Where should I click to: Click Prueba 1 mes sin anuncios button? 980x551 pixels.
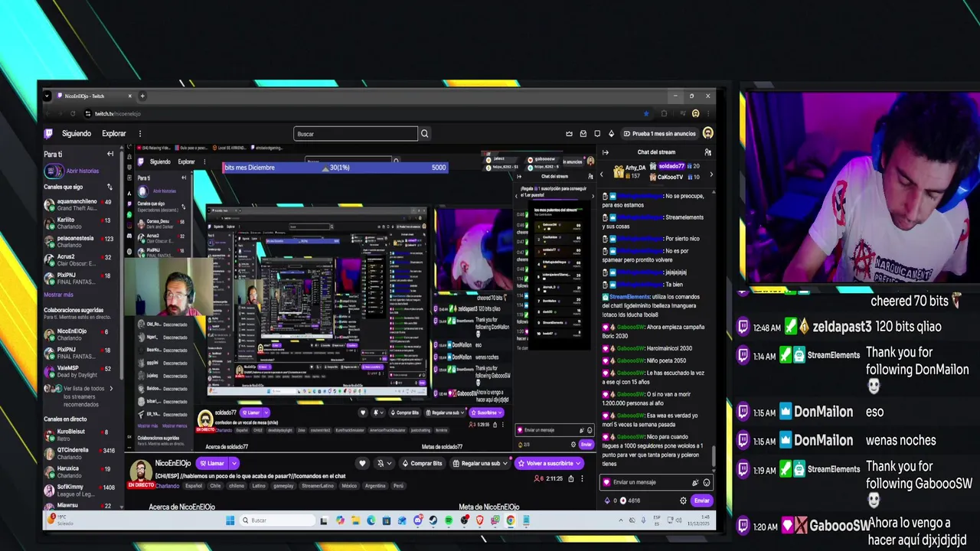[660, 133]
